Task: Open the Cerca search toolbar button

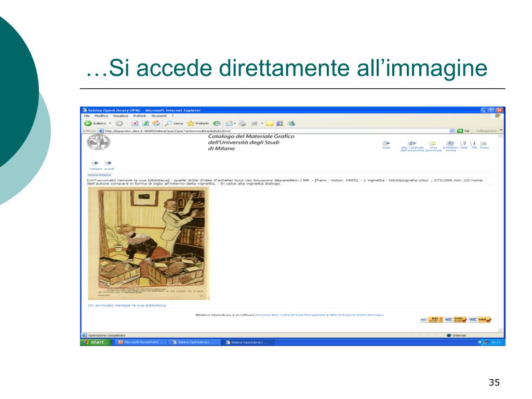Action: pos(174,124)
